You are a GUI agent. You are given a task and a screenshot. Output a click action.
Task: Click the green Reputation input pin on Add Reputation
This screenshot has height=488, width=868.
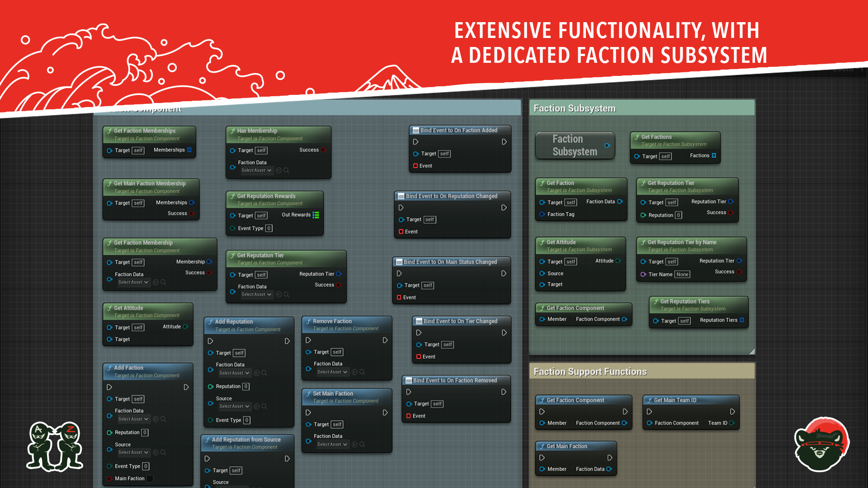tap(211, 386)
